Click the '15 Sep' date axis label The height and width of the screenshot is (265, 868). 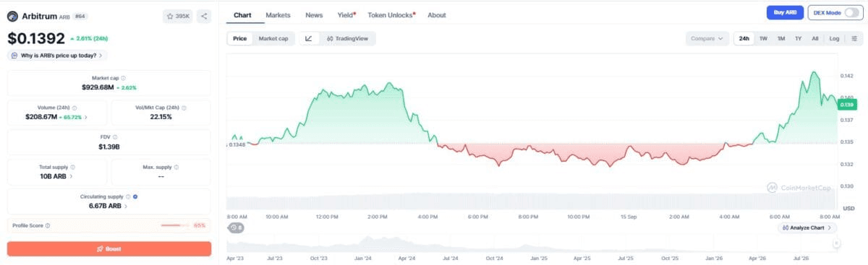click(628, 216)
